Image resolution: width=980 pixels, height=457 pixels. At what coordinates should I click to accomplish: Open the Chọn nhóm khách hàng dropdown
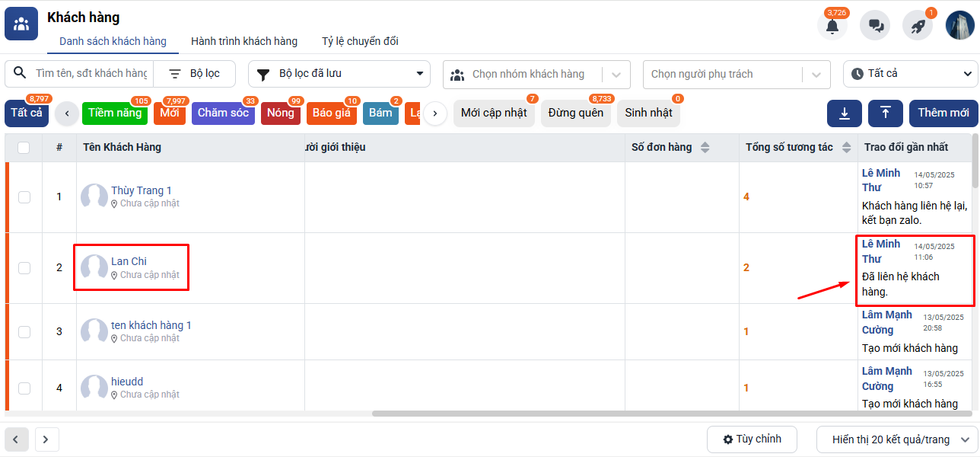point(536,75)
